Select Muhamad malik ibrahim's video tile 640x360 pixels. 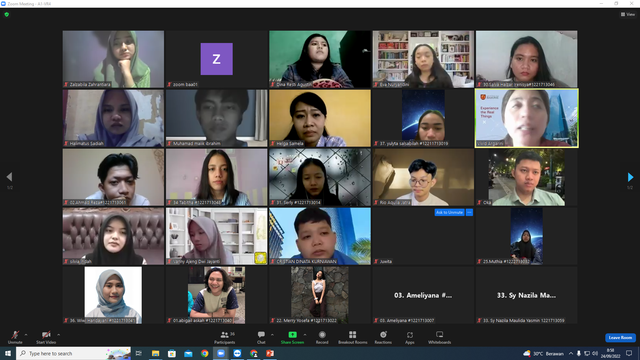[x=217, y=118]
